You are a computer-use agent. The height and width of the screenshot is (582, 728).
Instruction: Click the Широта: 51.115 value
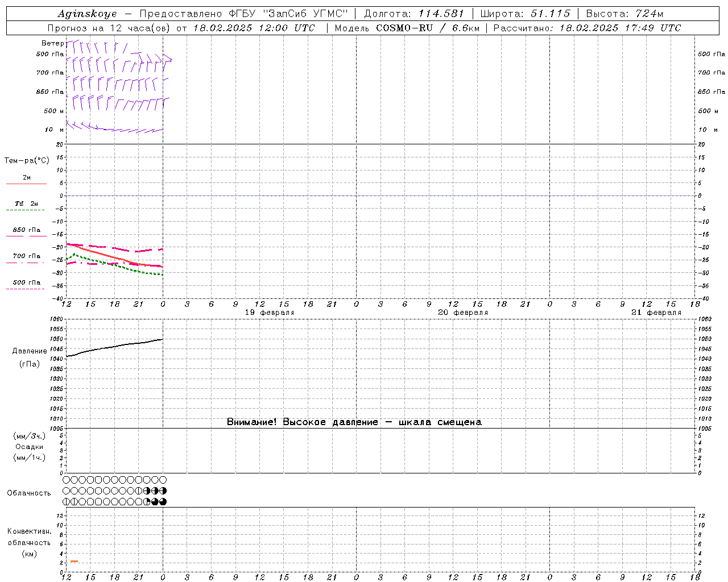(525, 14)
